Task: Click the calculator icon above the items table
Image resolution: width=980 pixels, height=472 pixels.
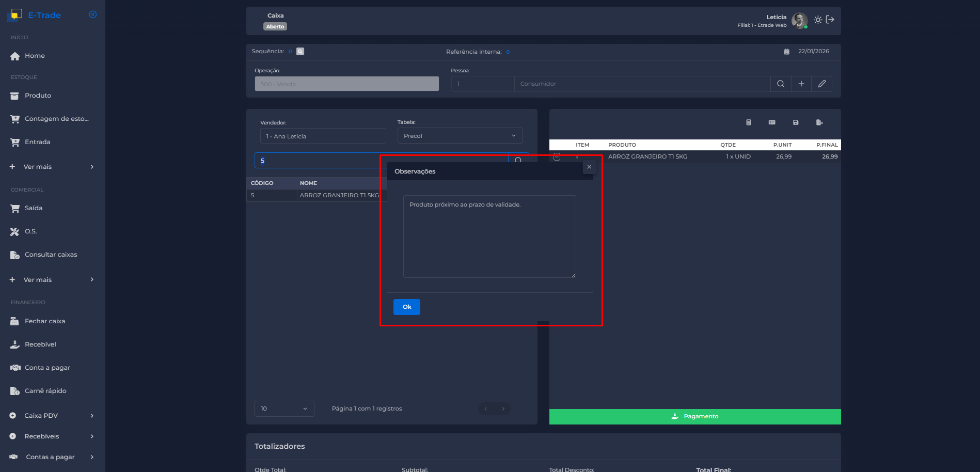Action: (x=748, y=122)
